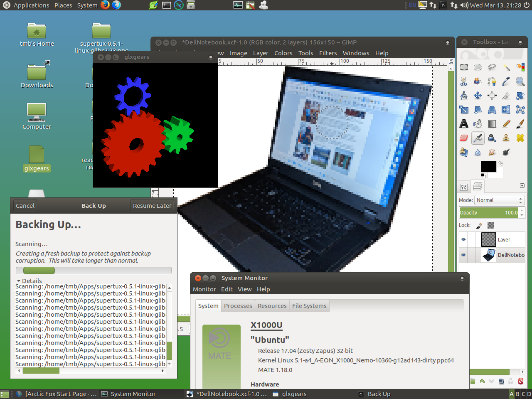The width and height of the screenshot is (532, 399).
Task: Toggle visibility of DellNotebook layer
Action: (463, 255)
